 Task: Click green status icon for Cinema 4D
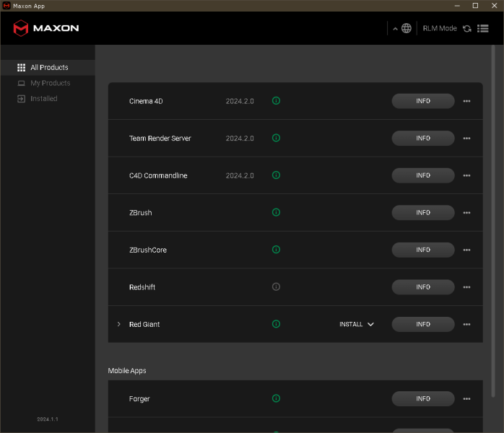pos(276,101)
